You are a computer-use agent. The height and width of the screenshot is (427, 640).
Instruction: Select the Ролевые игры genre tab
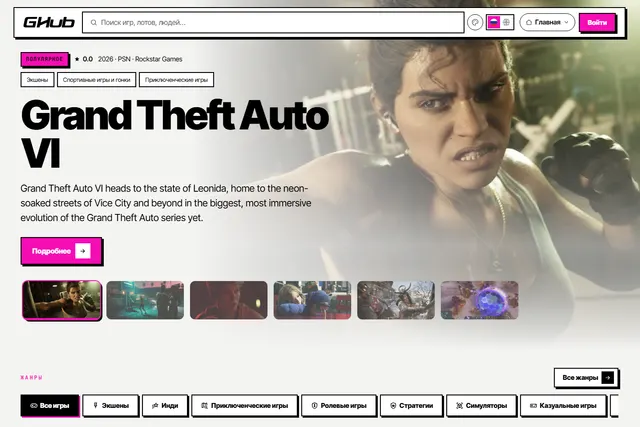pos(339,405)
